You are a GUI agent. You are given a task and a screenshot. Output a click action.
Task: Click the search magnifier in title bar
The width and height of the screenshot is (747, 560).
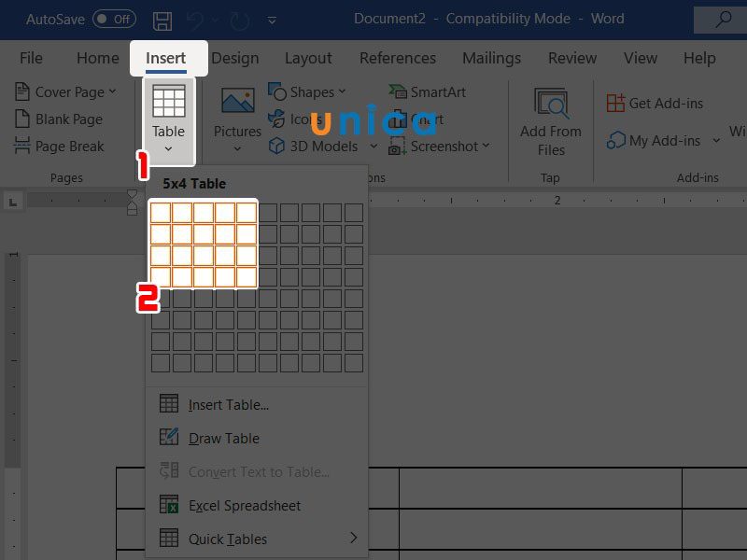click(723, 20)
